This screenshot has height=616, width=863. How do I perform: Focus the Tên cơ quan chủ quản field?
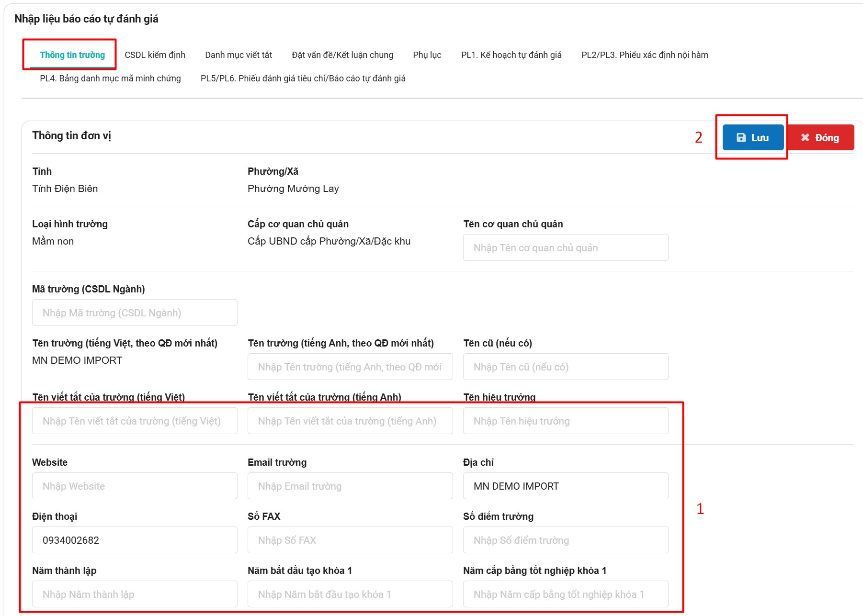click(x=565, y=248)
